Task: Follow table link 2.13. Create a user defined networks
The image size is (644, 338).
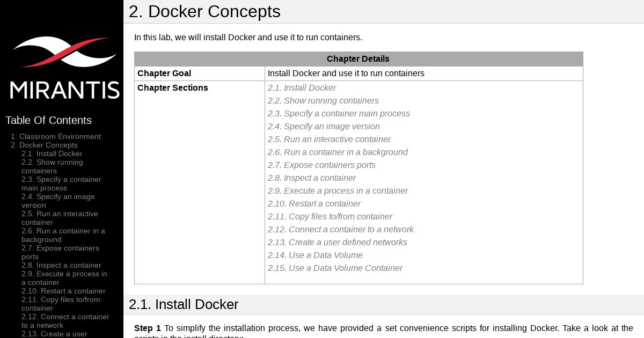Action: [338, 242]
